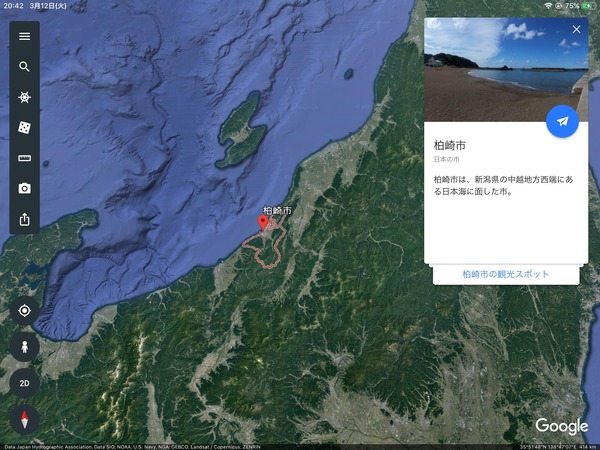Tap the battery status indicator
Screen dimensions: 600x450
[x=587, y=6]
